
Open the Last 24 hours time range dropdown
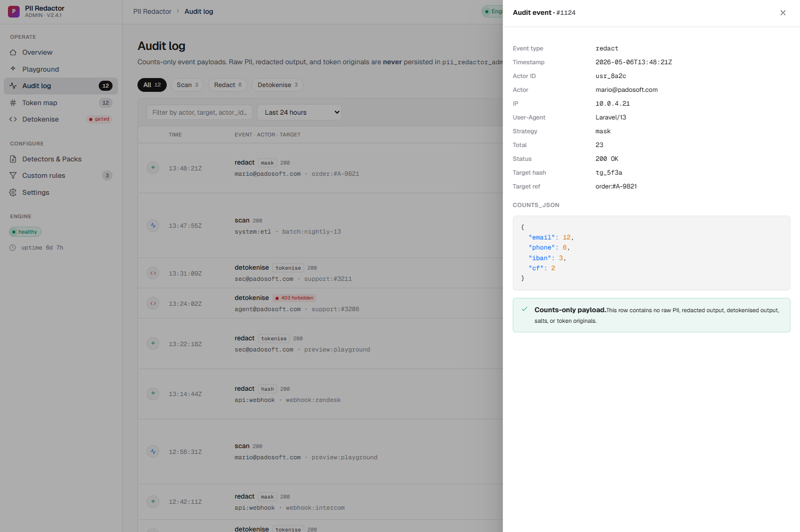pos(299,113)
